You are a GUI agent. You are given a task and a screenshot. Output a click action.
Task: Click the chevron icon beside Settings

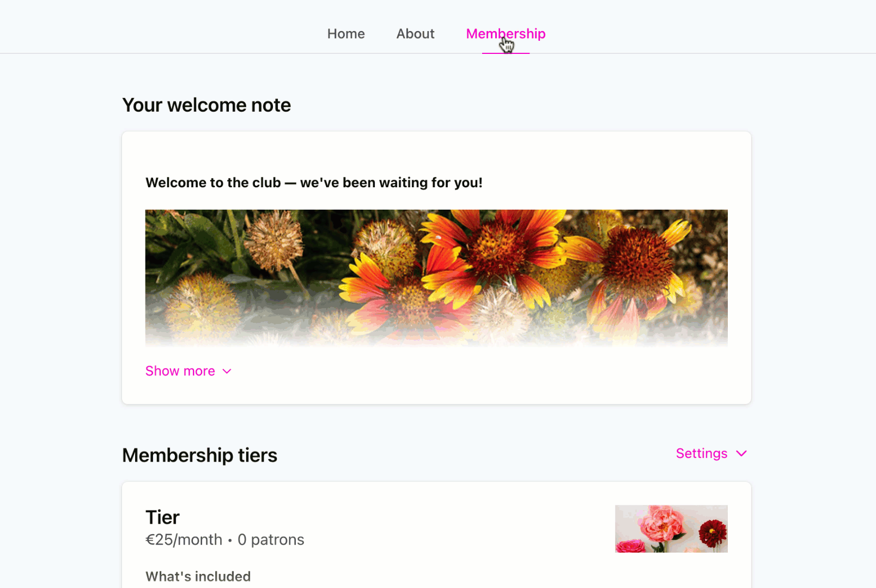coord(741,454)
